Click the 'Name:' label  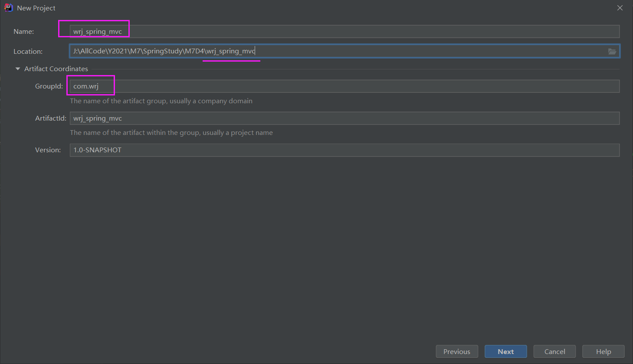pyautogui.click(x=23, y=32)
